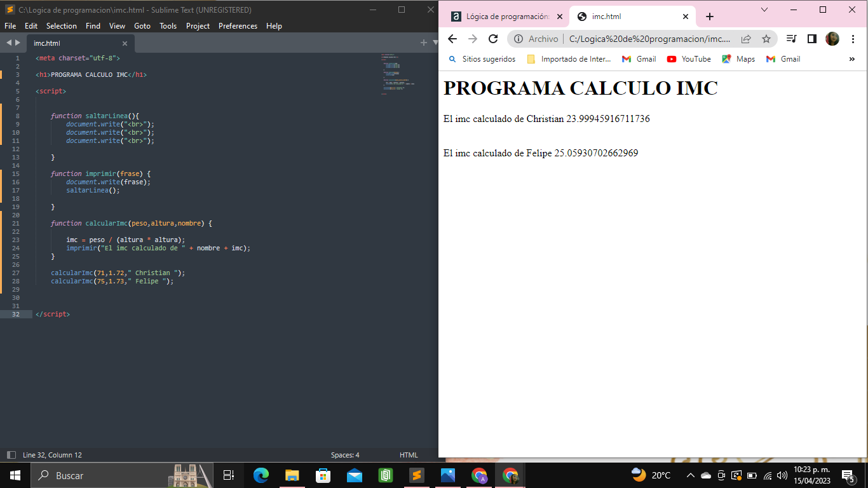The height and width of the screenshot is (488, 868).
Task: Click line number 21 in gutter
Action: pos(16,224)
